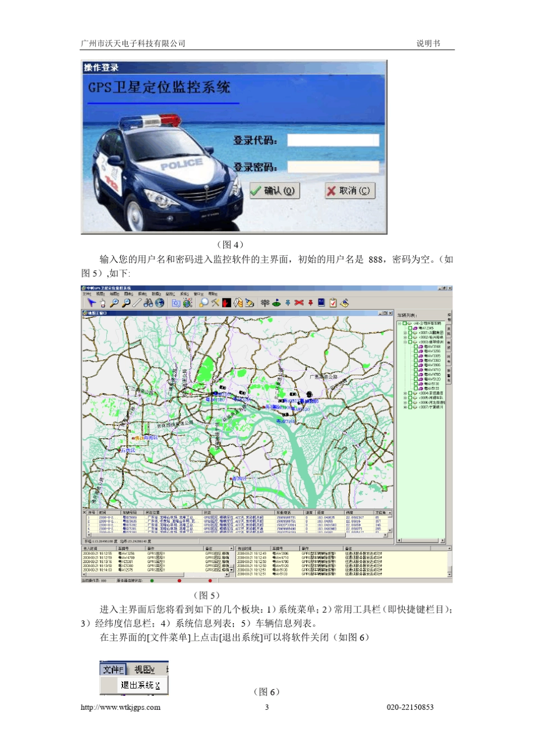The image size is (534, 756).
Task: Click the hammer tools icon
Action: (x=215, y=303)
